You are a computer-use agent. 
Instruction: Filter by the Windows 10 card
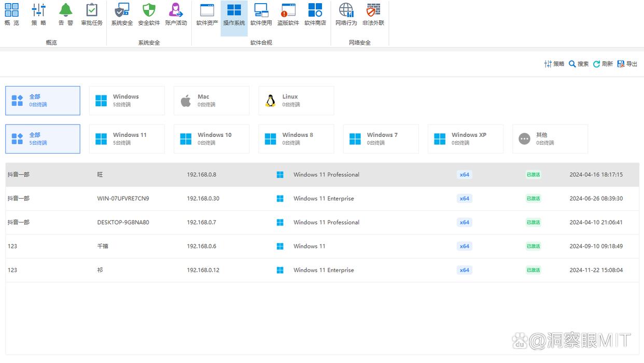point(212,139)
